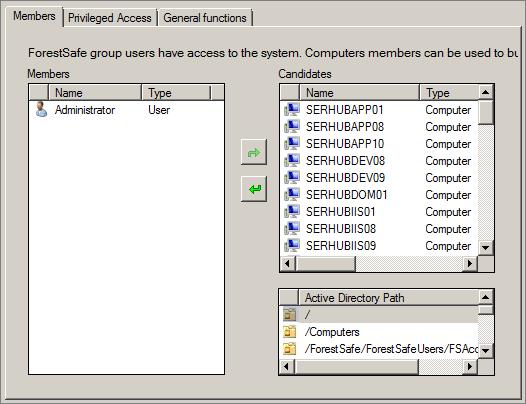Image resolution: width=526 pixels, height=404 pixels.
Task: Click the Active Directory Path column header
Action: click(388, 298)
